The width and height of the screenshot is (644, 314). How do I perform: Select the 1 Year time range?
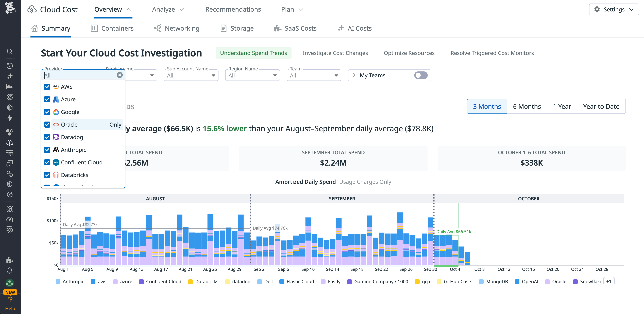click(x=562, y=106)
